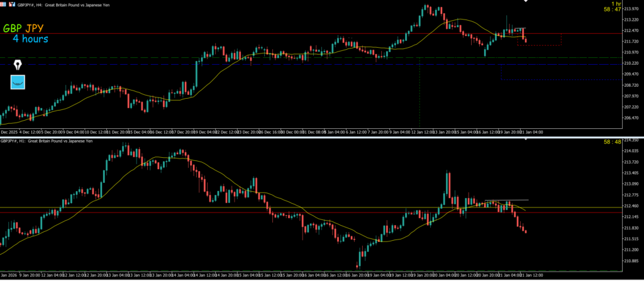Click the chart shift triangle atop the H4 chart
This screenshot has width=644, height=281.
(x=525, y=1)
